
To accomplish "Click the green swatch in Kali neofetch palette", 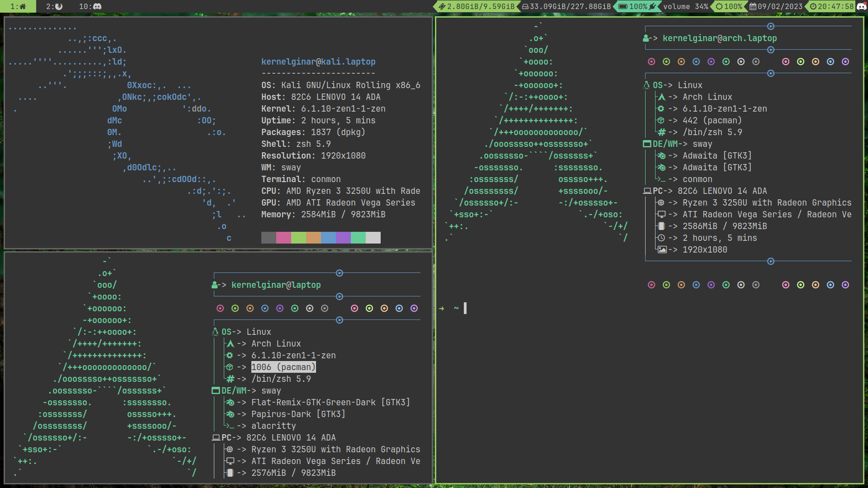I will coord(298,238).
